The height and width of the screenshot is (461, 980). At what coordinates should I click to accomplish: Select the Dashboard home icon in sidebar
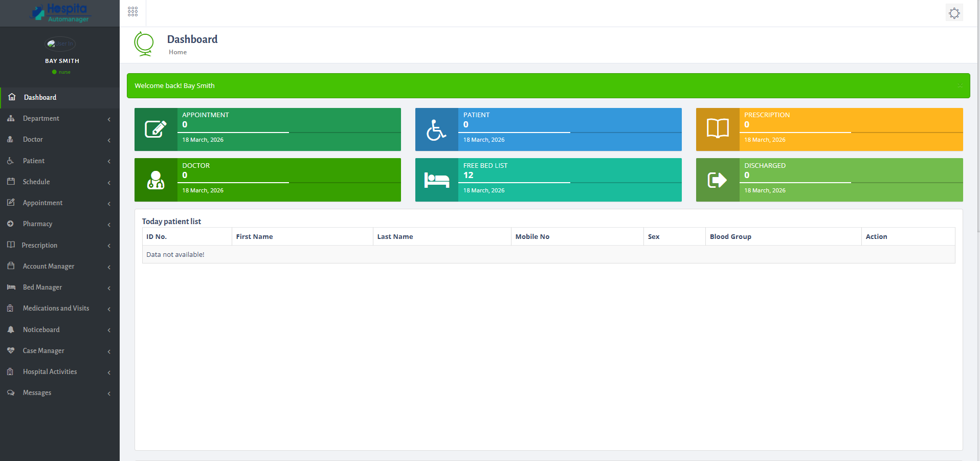pos(11,97)
